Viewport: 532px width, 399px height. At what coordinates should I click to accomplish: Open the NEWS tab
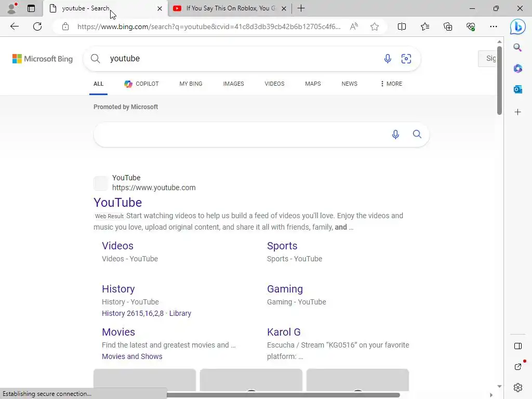[x=349, y=84]
